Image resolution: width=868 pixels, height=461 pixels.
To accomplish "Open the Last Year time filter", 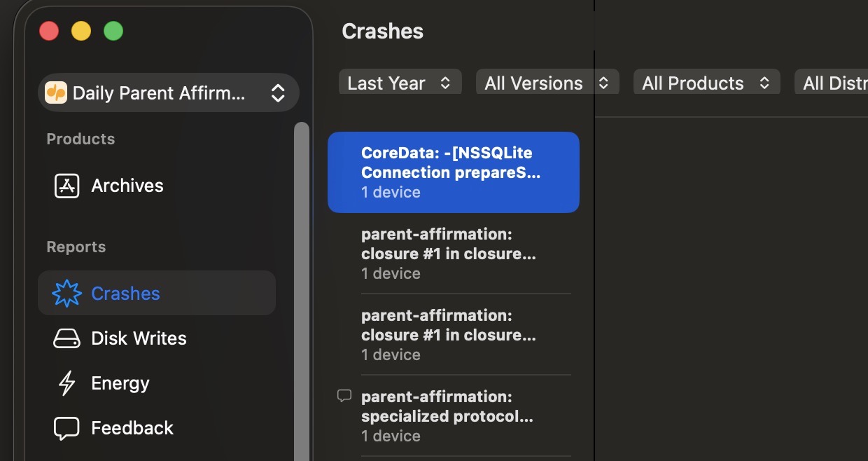I will [400, 82].
